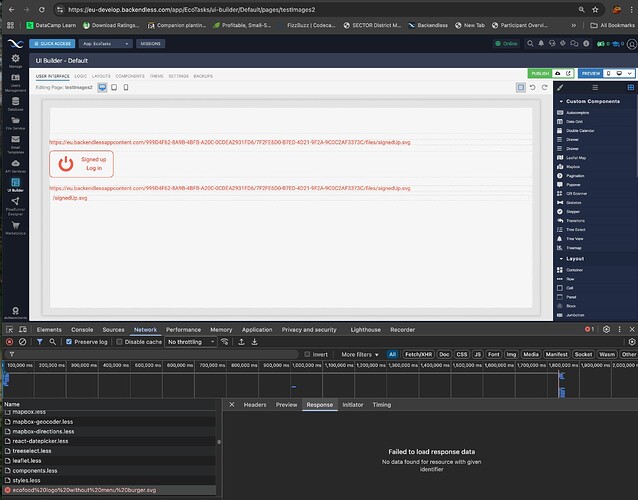Switch to the Logic tab
Image resolution: width=638 pixels, height=500 pixels.
point(81,76)
